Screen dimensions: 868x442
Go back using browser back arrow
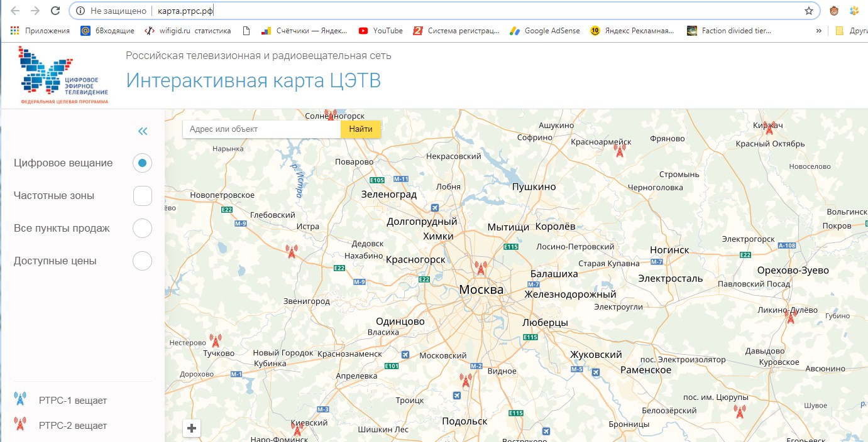15,11
